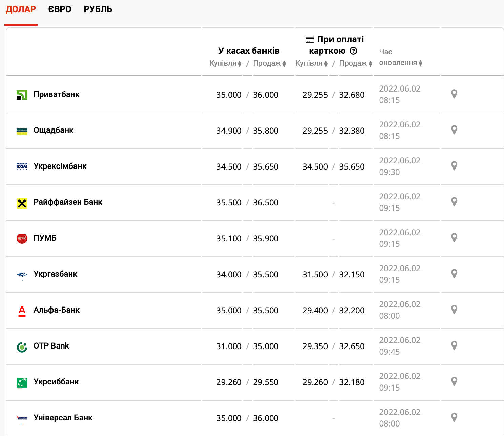This screenshot has height=436, width=504.
Task: Sort by card payment Купівля column
Action: coord(311,63)
